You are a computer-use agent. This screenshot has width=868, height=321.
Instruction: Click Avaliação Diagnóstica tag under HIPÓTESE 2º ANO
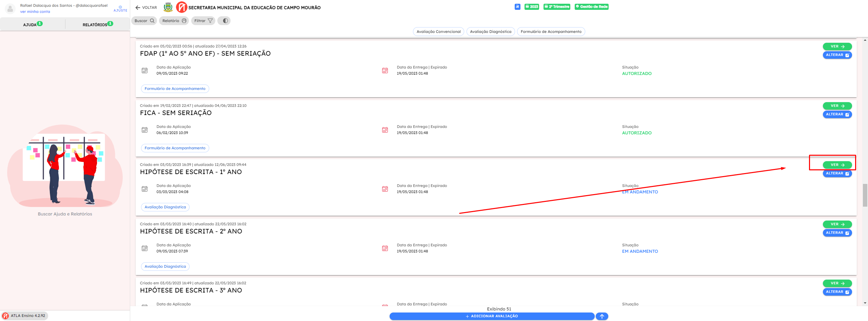point(165,267)
